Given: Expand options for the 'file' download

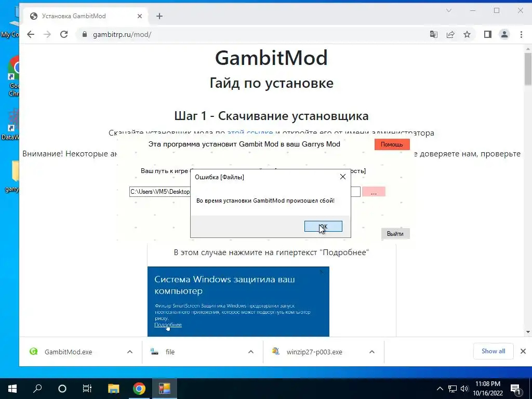Looking at the screenshot, I should [x=251, y=352].
